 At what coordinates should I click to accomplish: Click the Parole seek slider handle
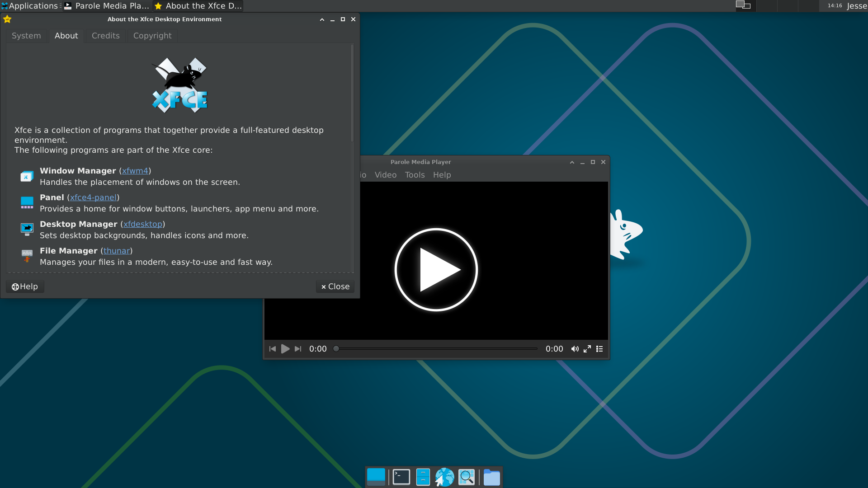[x=336, y=348]
